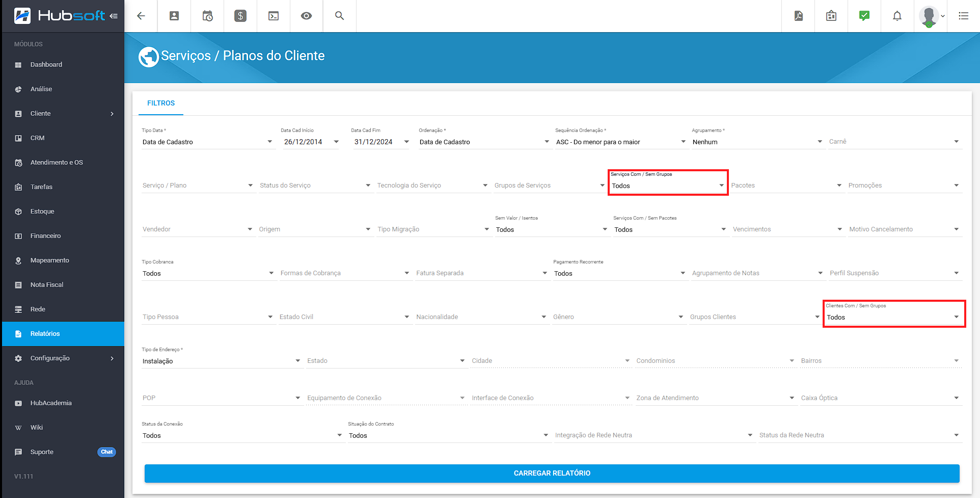980x498 pixels.
Task: Open Clientes Com / Sem Grupos dropdown
Action: [893, 317]
